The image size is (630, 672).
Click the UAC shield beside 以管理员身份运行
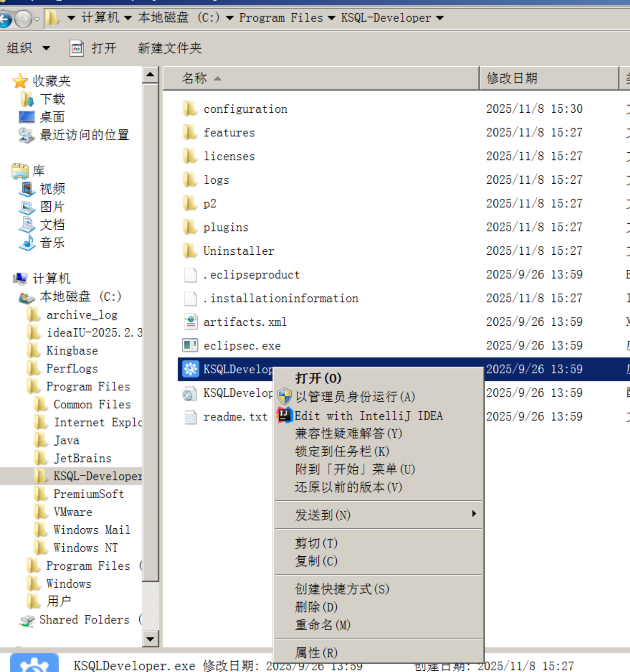[x=285, y=396]
